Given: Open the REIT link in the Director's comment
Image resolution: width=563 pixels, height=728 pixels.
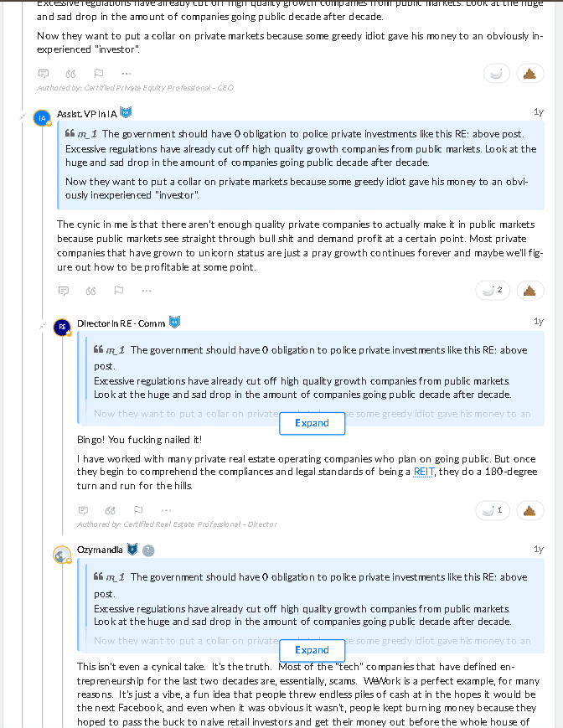Looking at the screenshot, I should tap(424, 472).
